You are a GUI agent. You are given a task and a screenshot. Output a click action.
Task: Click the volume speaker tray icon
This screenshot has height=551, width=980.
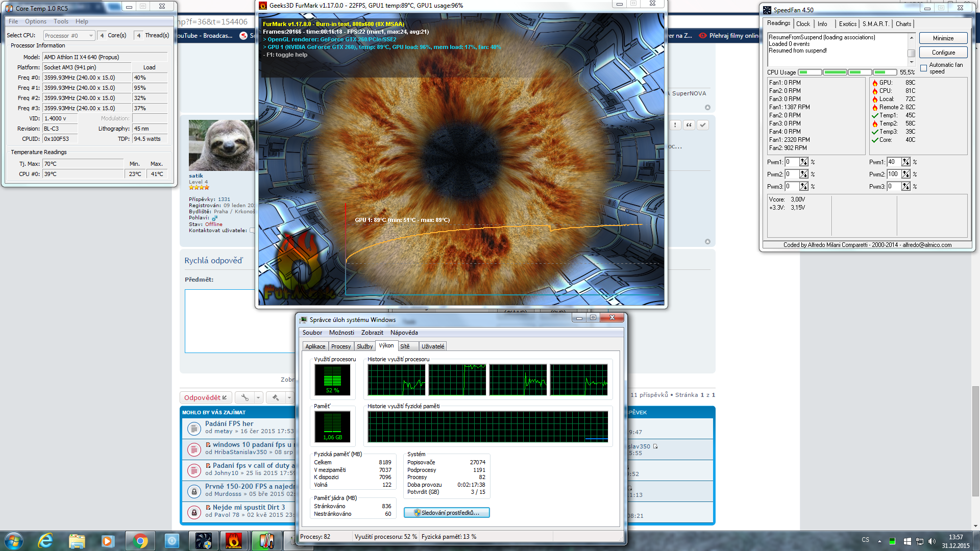click(x=932, y=541)
